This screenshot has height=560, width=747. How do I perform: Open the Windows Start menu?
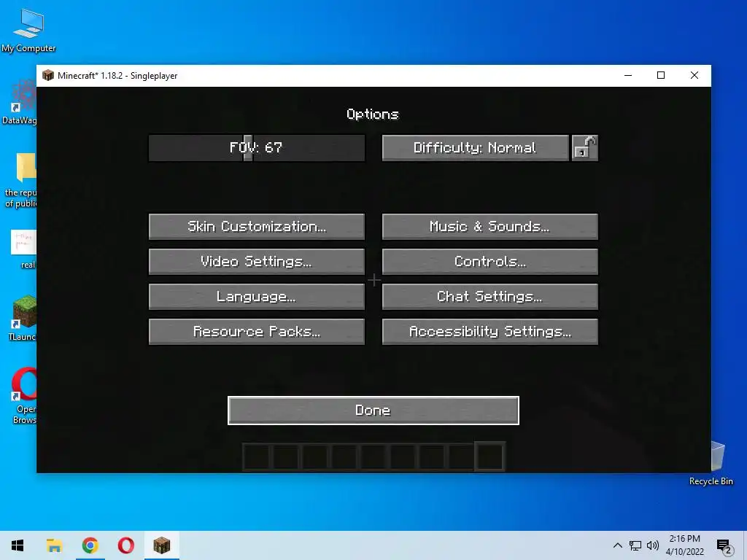(18, 545)
